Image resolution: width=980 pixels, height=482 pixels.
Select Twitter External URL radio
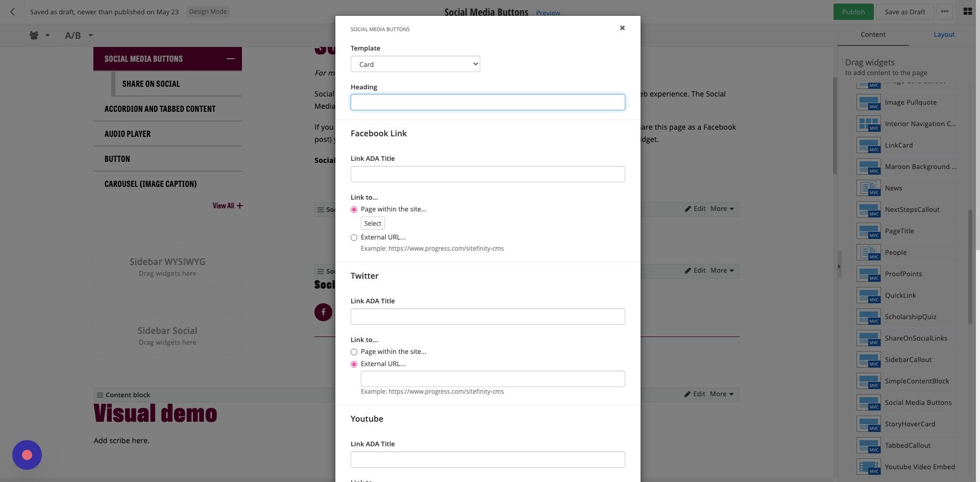(x=354, y=364)
